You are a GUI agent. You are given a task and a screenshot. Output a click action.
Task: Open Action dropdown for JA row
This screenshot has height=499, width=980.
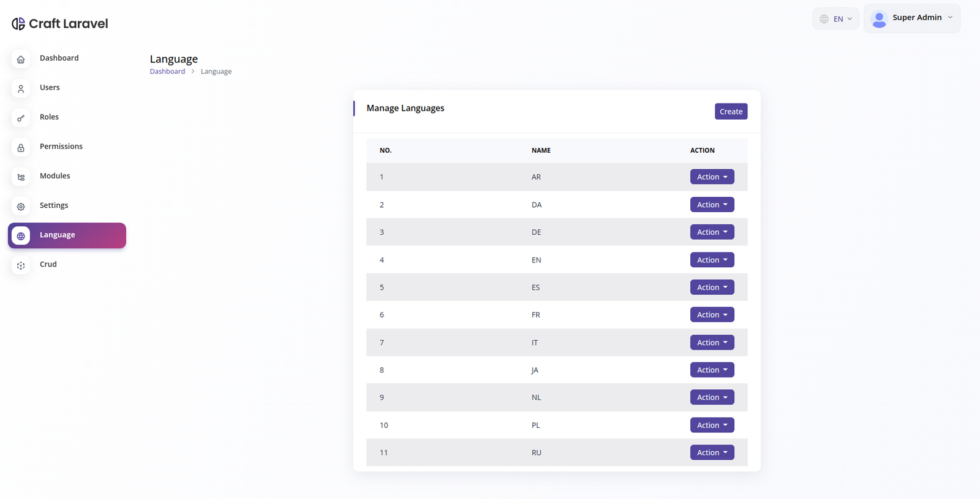pyautogui.click(x=712, y=370)
